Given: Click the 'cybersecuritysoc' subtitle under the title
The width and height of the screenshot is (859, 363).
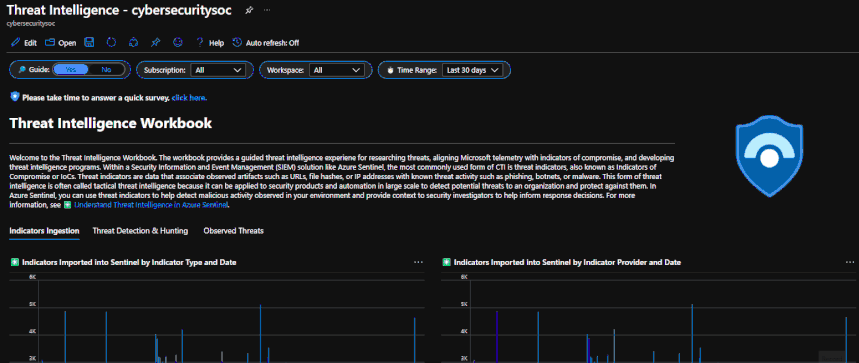Looking at the screenshot, I should pyautogui.click(x=31, y=24).
